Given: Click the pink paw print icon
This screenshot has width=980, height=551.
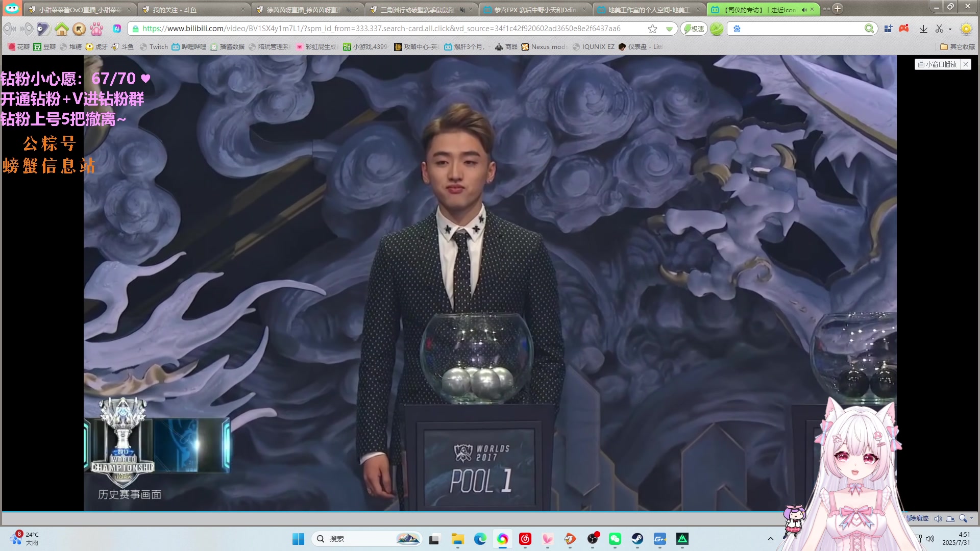Looking at the screenshot, I should click(96, 29).
